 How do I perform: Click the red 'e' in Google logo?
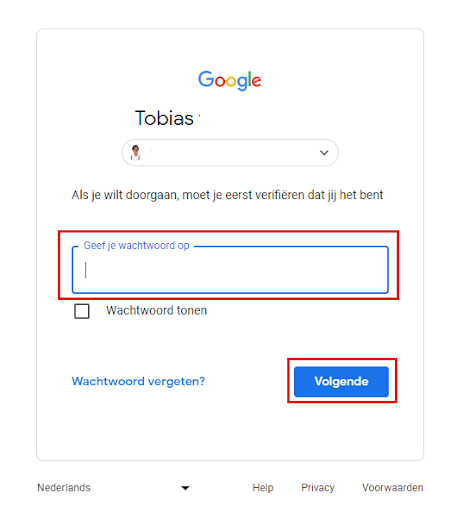[256, 82]
